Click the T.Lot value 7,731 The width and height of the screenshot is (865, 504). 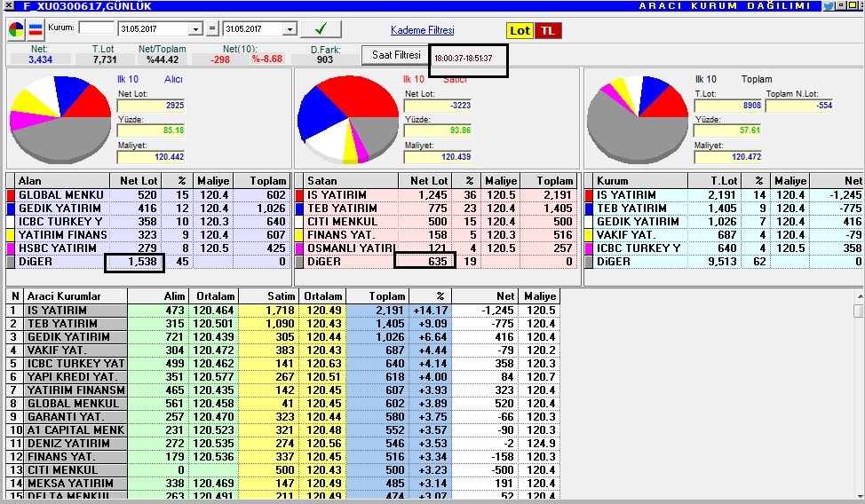click(104, 59)
